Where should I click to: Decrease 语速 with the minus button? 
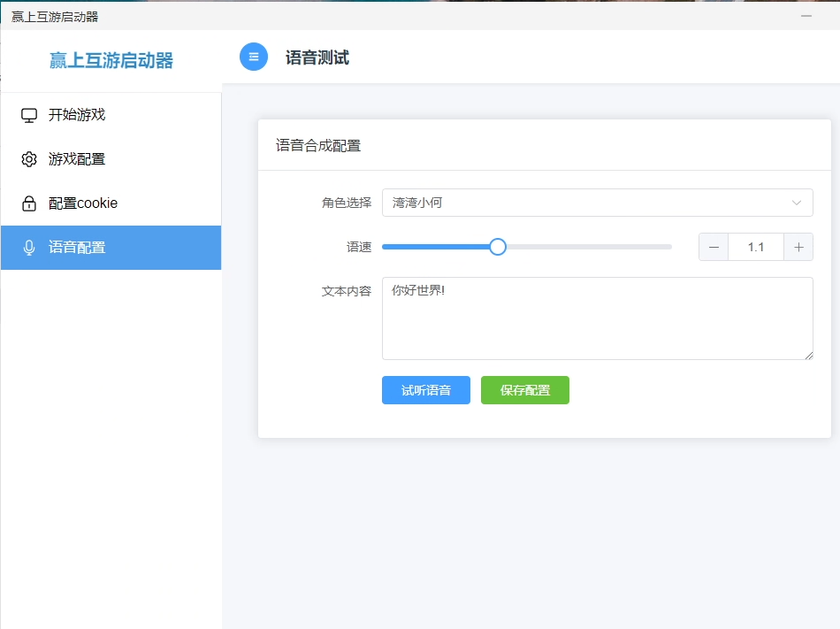[714, 247]
